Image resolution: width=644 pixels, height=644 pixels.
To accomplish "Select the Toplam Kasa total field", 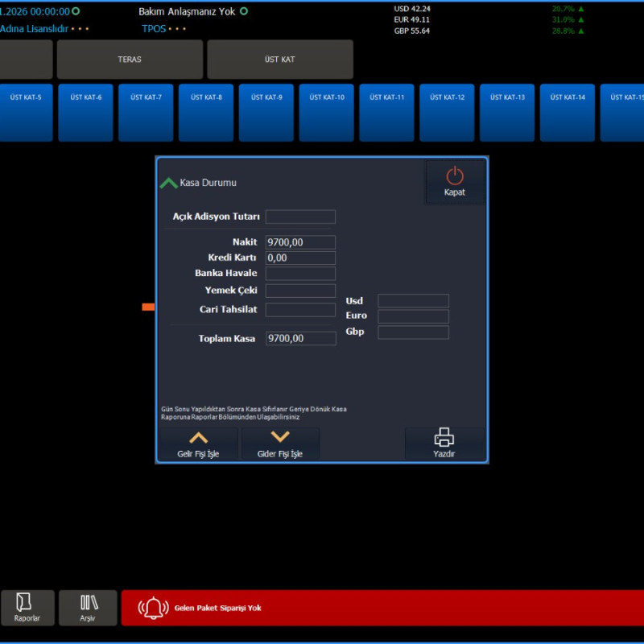I will pyautogui.click(x=300, y=339).
